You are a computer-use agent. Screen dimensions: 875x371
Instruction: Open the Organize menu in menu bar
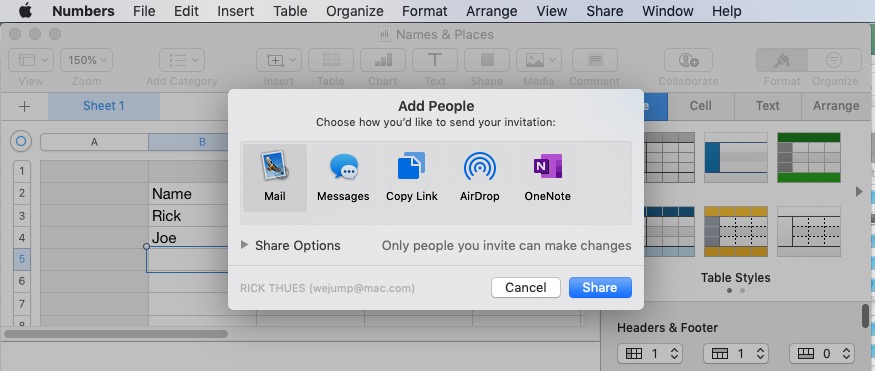coord(355,11)
